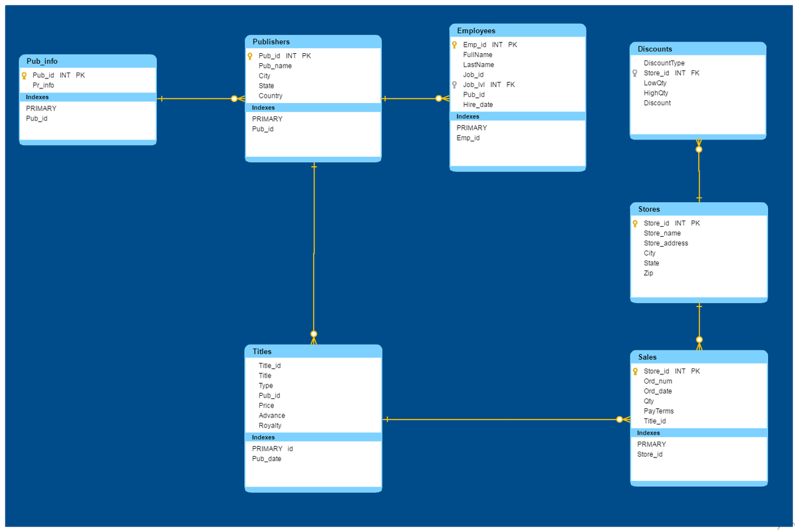
Task: Click the Indexes section bar in Pub_info
Action: [x=88, y=97]
